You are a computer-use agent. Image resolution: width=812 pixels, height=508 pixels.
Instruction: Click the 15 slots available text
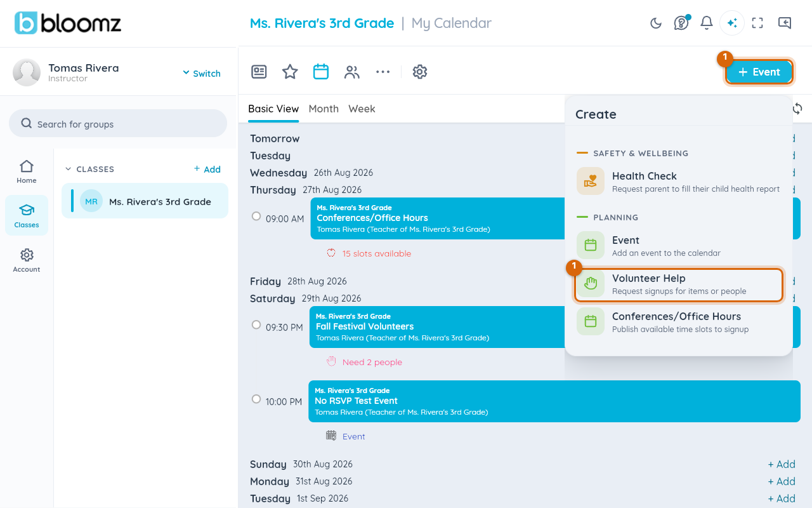(377, 253)
